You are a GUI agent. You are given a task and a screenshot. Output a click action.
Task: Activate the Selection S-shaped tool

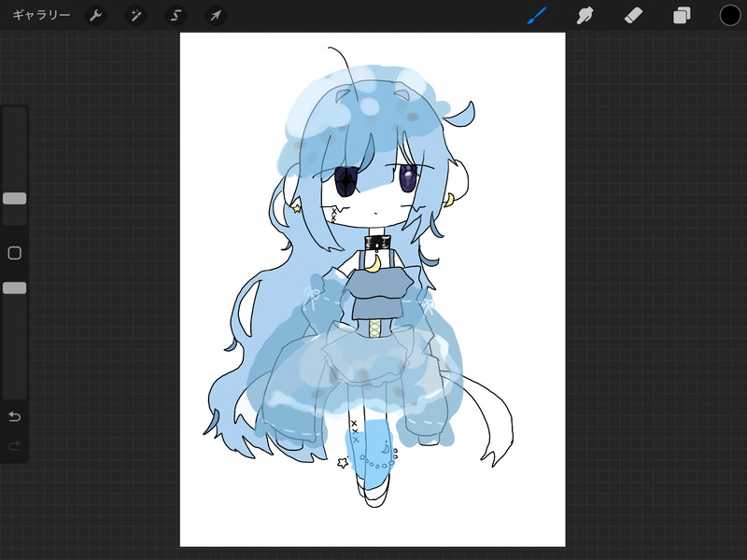[x=176, y=15]
